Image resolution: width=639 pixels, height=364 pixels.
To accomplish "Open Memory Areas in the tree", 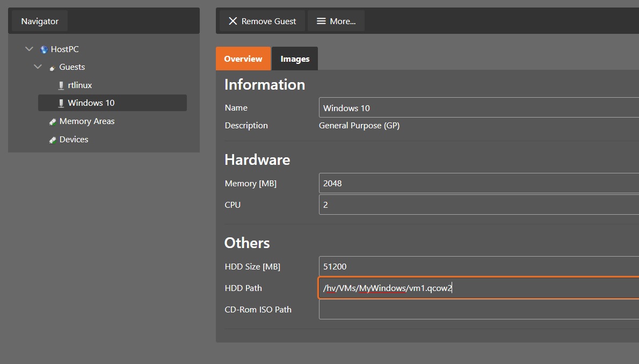I will point(87,121).
